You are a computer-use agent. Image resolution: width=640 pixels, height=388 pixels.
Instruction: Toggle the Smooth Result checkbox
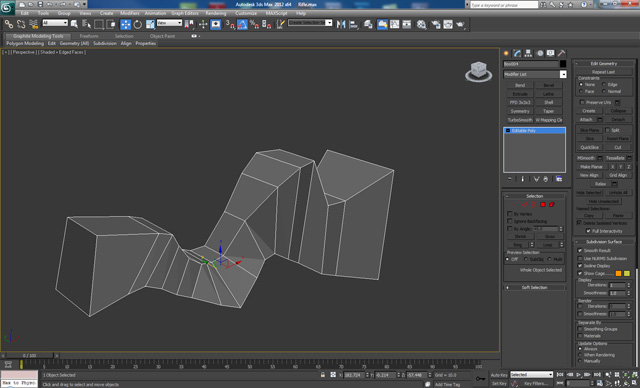coord(580,250)
